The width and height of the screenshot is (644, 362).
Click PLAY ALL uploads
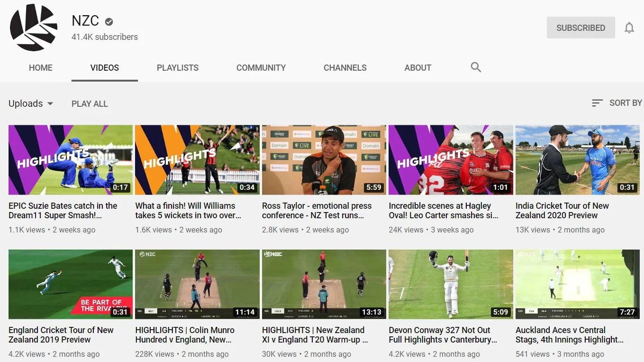pos(90,103)
